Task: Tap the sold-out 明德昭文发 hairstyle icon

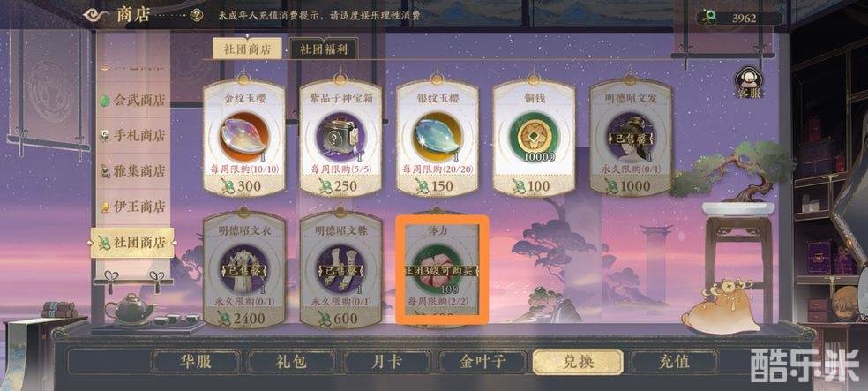Action: click(631, 136)
